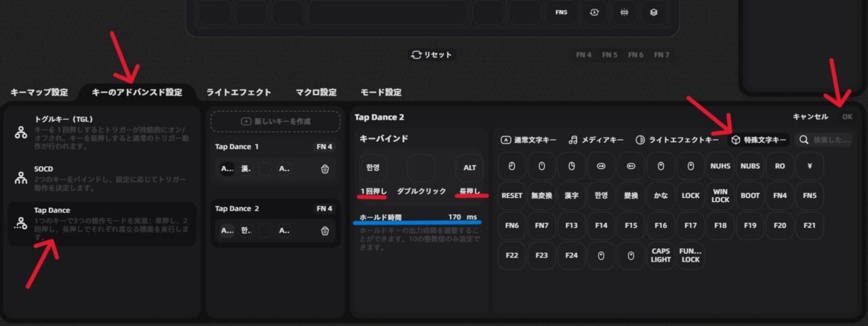Click FN 4 badge on Tap Dance 2
The height and width of the screenshot is (326, 868).
pos(324,208)
